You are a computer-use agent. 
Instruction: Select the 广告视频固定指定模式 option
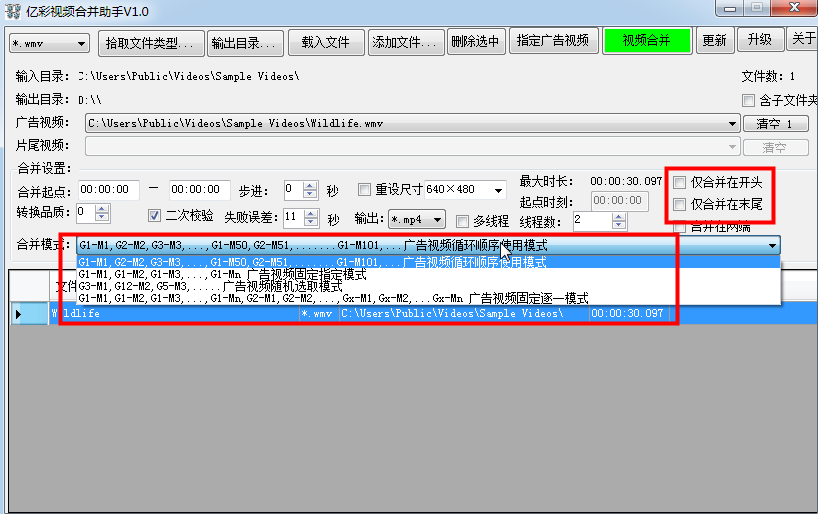coord(222,274)
